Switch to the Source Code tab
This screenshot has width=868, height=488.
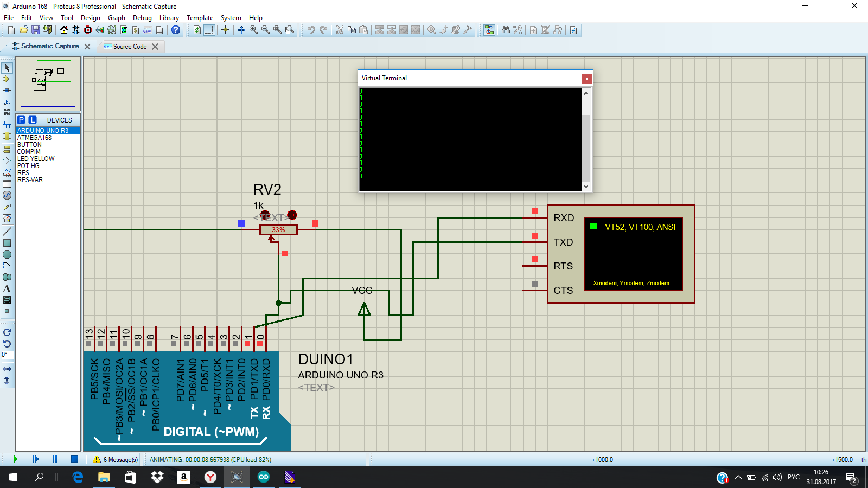click(130, 47)
